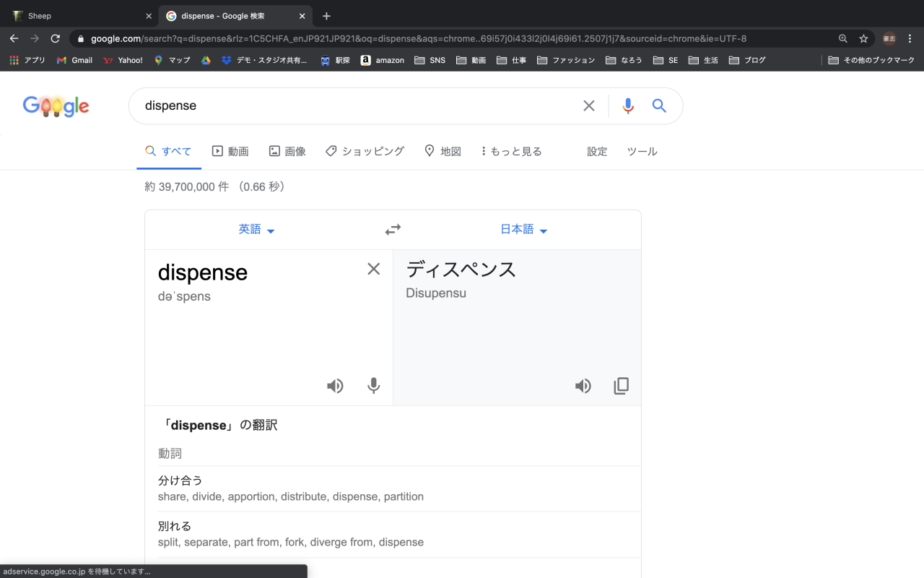Bookmark this page with the star icon
Screen dimensions: 924x578
[x=863, y=38]
